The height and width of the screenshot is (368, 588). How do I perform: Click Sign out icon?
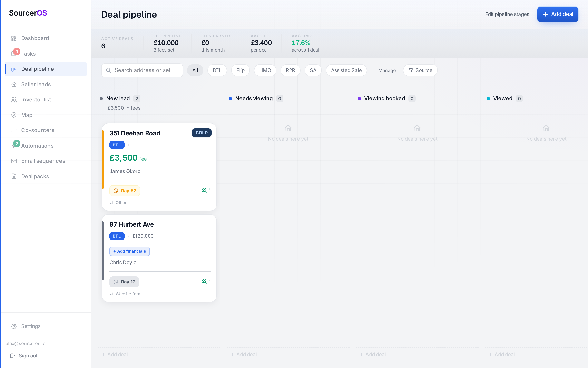click(x=13, y=356)
